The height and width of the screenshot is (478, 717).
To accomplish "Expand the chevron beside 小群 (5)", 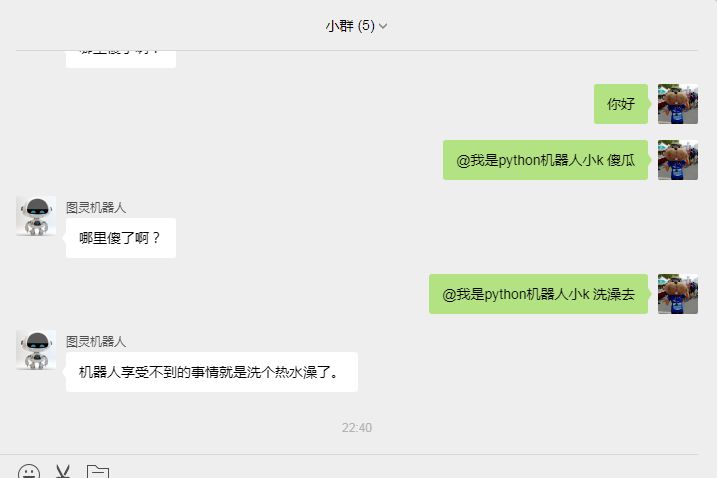I will coord(383,26).
